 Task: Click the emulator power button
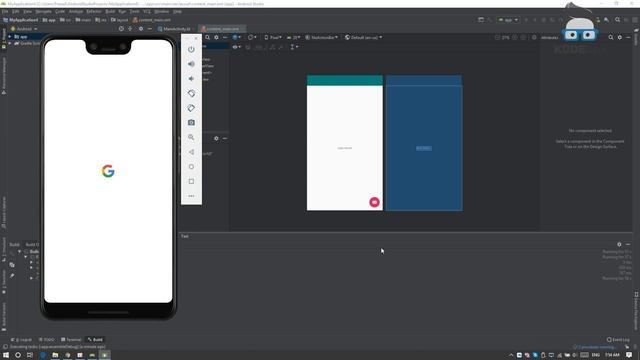coord(191,49)
